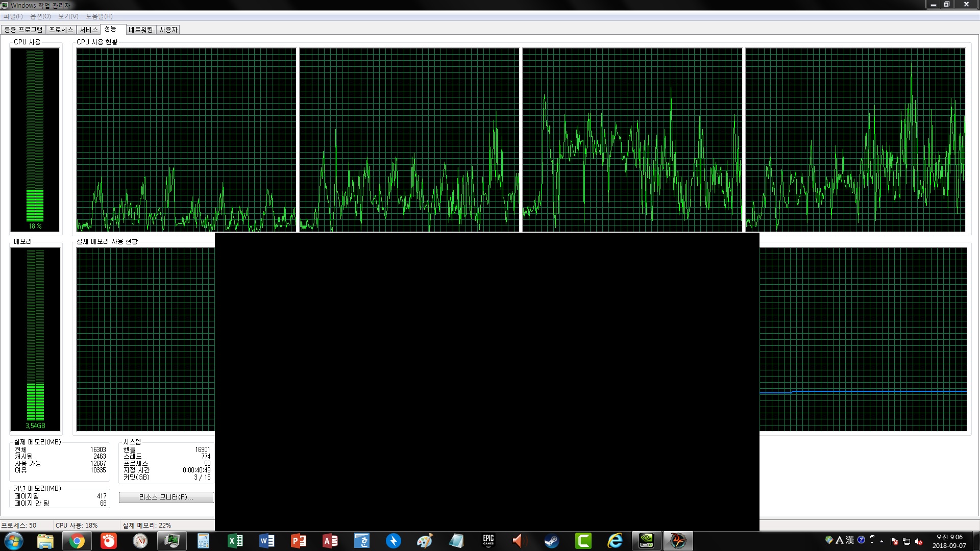Switch to 네트워킹 tab
Viewport: 980px width, 551px height.
click(x=140, y=30)
